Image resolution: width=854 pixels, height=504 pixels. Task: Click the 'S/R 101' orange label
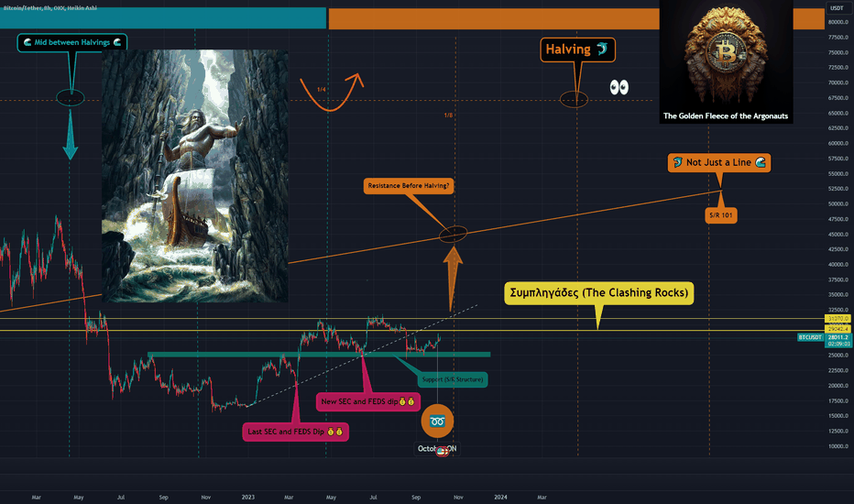(720, 215)
